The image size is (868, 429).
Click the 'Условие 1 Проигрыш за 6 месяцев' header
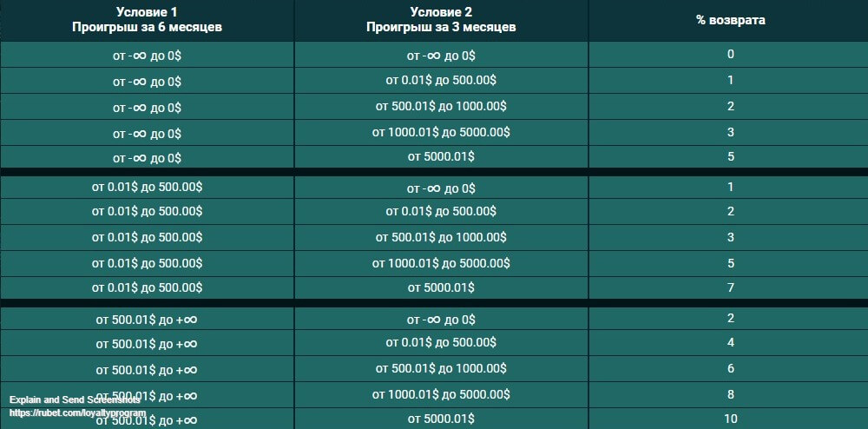pos(147,20)
